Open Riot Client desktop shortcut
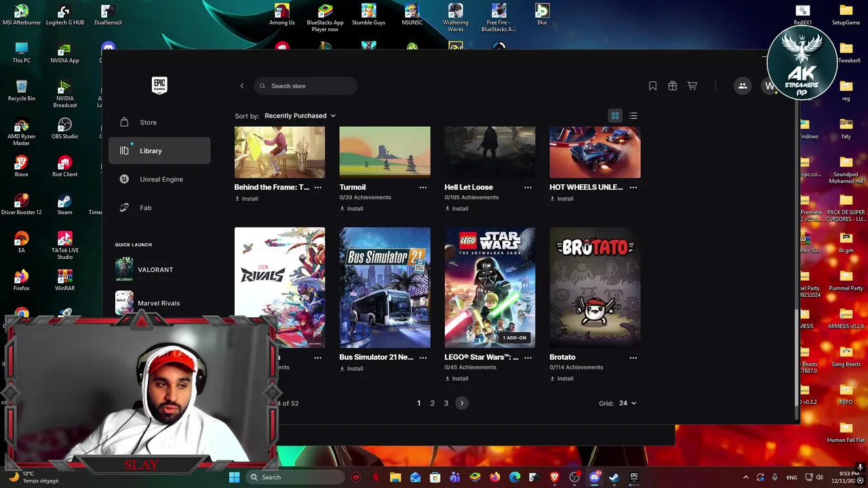Viewport: 868px width, 488px height. (x=65, y=167)
